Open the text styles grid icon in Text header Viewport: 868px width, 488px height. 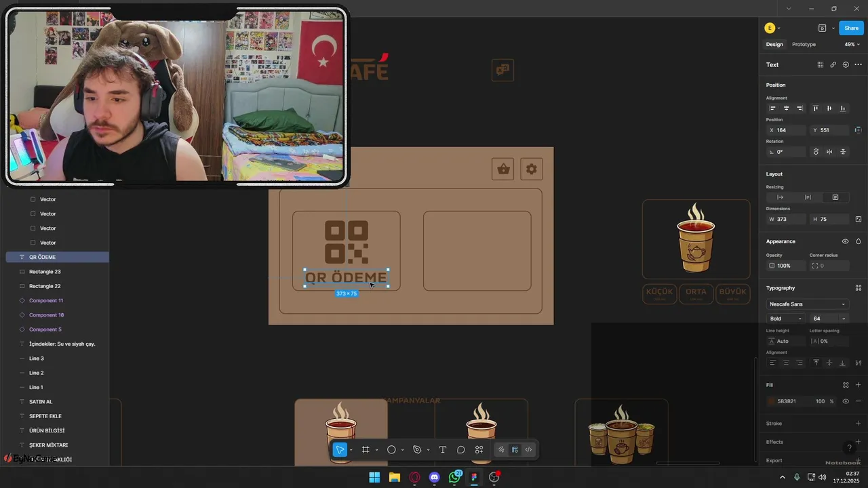821,65
